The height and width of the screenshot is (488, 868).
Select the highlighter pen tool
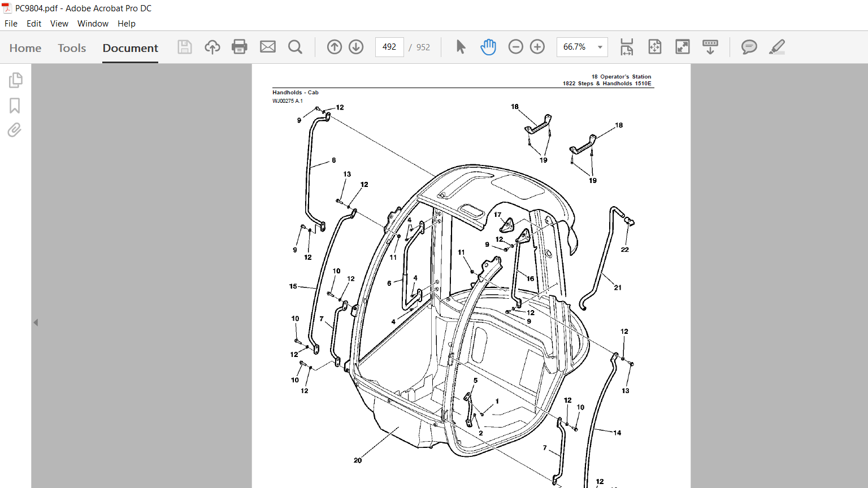tap(777, 47)
